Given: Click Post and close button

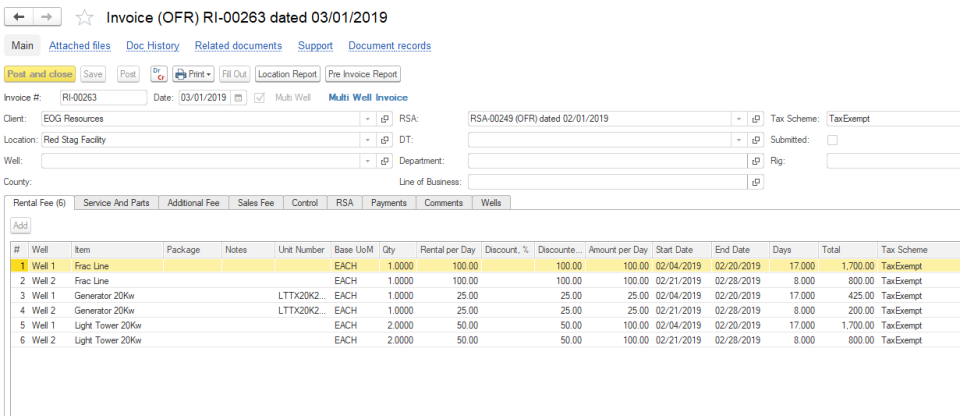Looking at the screenshot, I should coord(39,74).
